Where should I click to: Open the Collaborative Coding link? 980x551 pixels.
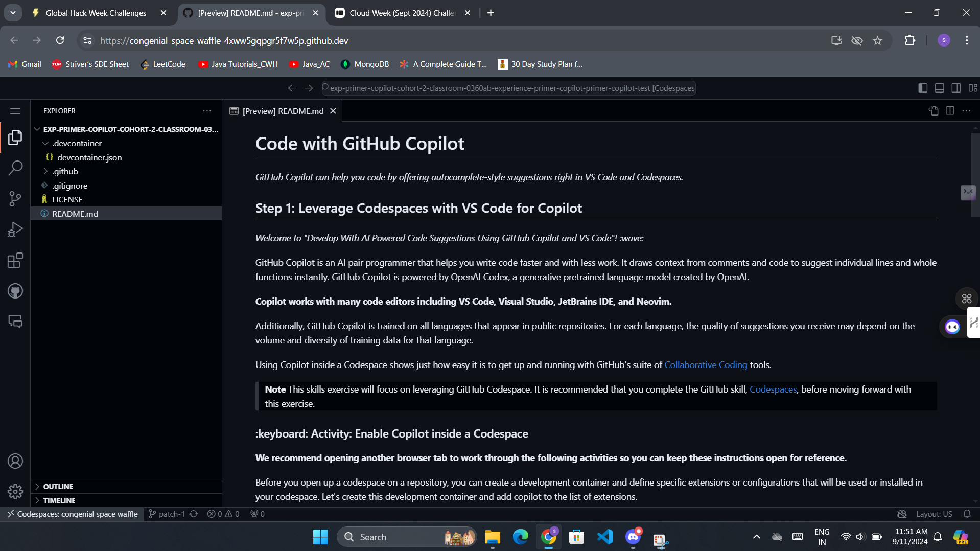(x=706, y=364)
